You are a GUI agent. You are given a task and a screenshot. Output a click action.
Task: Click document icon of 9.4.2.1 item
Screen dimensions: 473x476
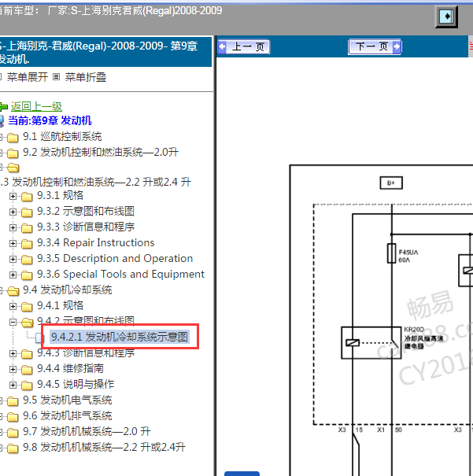pyautogui.click(x=40, y=338)
